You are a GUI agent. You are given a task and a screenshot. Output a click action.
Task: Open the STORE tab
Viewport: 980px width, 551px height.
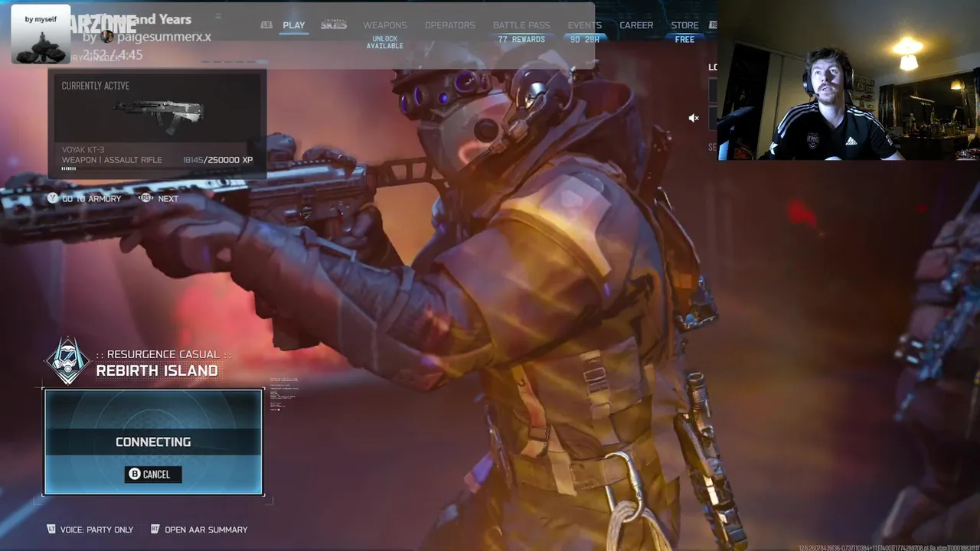(684, 25)
